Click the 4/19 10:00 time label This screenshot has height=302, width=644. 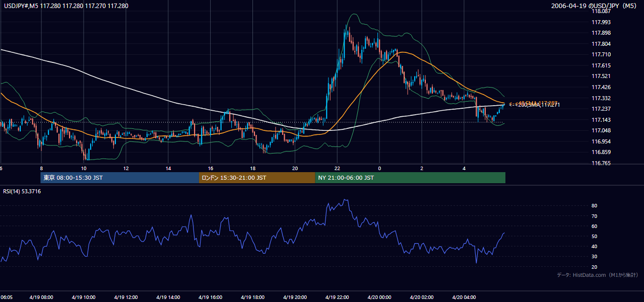click(84, 297)
